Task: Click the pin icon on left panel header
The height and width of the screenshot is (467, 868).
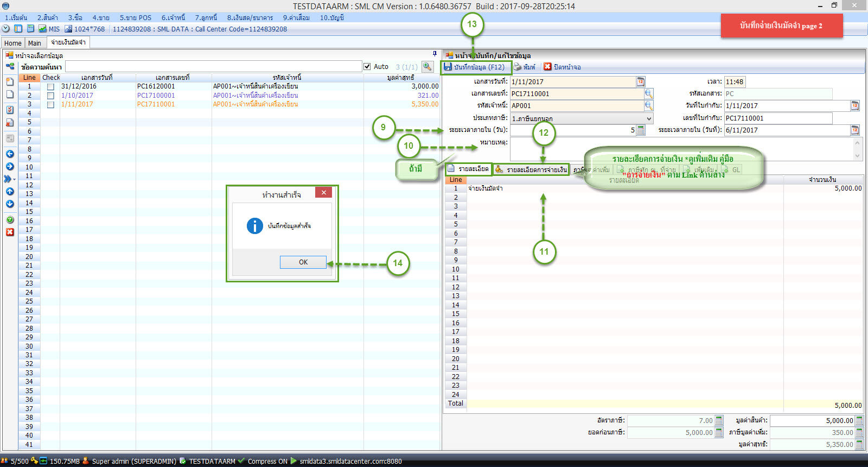Action: [x=435, y=54]
